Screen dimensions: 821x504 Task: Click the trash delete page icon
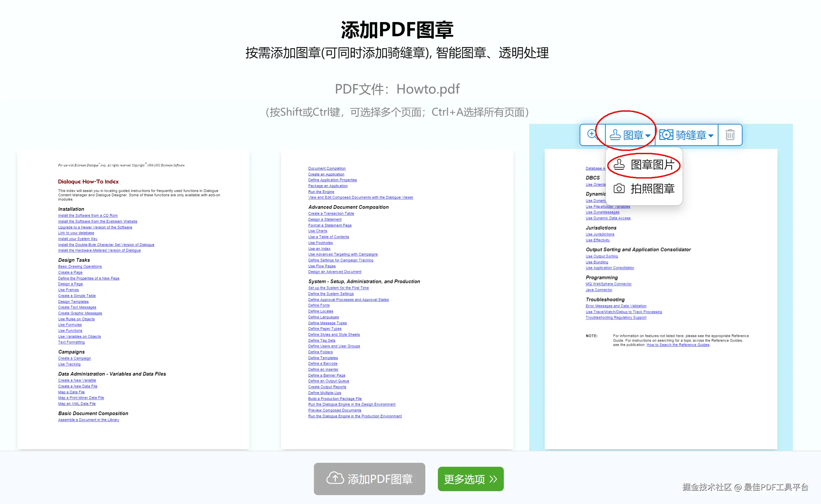point(730,135)
